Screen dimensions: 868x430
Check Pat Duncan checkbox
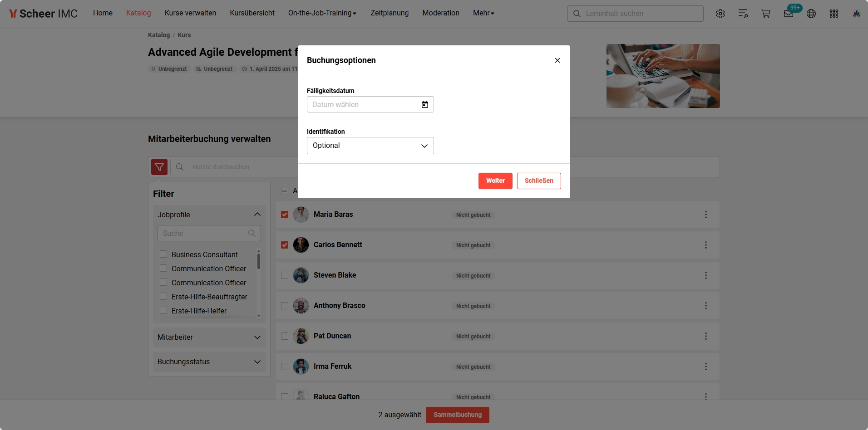[x=285, y=336]
